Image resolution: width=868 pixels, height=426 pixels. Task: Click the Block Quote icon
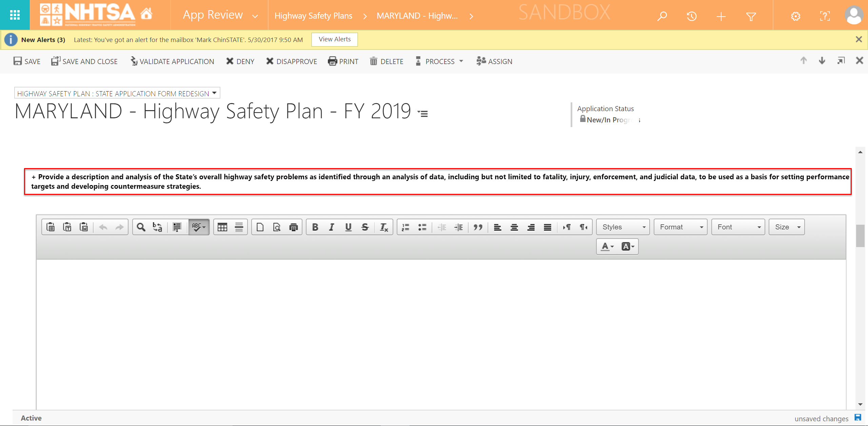(478, 227)
